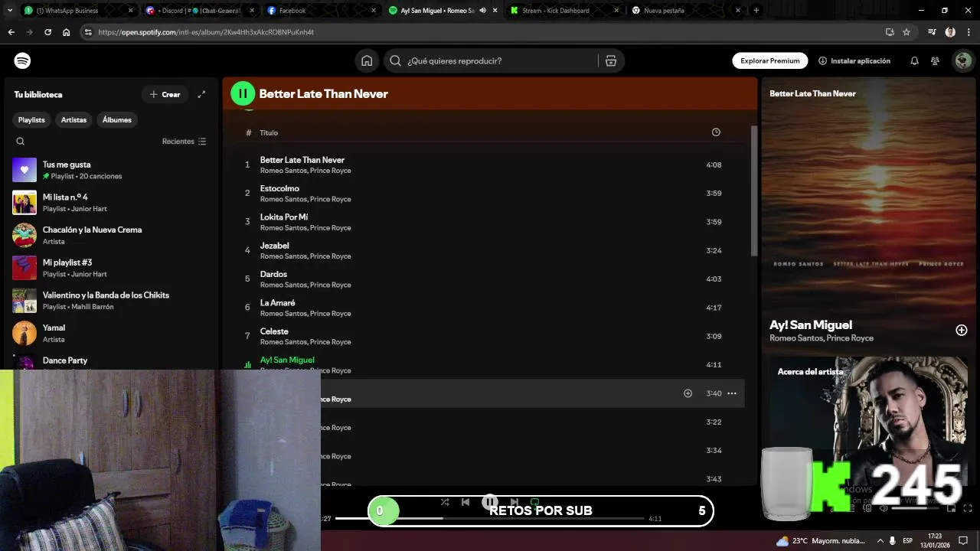980x551 pixels.
Task: Expand Tu biblioteca with the arrows icon
Action: [x=201, y=94]
